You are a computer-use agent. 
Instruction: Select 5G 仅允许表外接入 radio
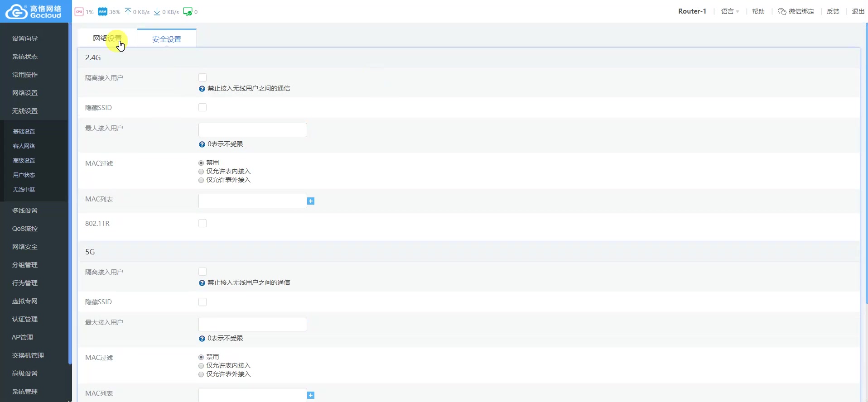coord(201,374)
